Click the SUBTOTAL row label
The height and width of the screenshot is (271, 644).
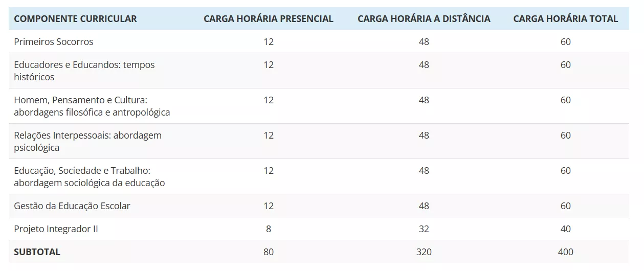[x=37, y=252]
